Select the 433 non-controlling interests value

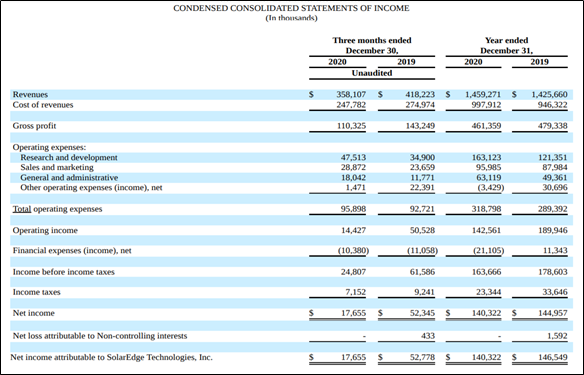428,336
